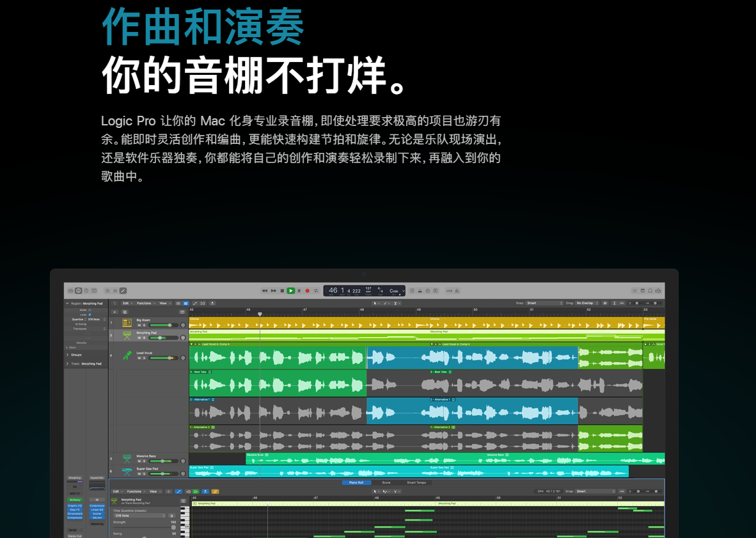Open the View menu in tracks area

pyautogui.click(x=165, y=303)
